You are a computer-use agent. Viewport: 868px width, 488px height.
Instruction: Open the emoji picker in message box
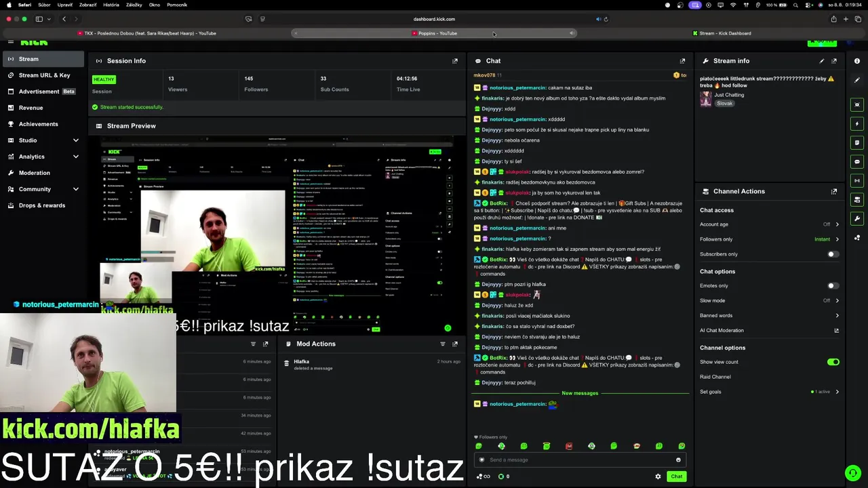678,460
